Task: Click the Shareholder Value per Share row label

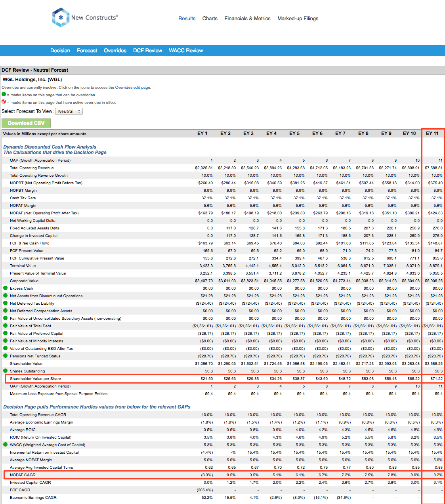Action: point(35,378)
